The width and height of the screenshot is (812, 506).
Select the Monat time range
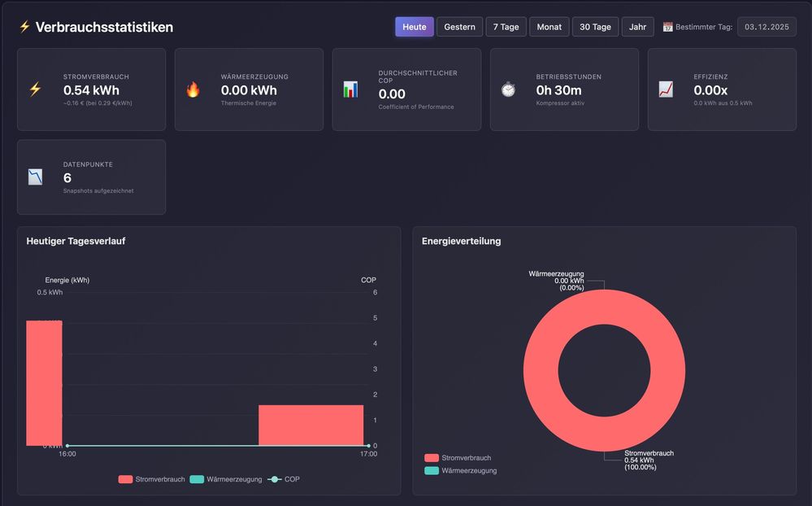pyautogui.click(x=549, y=27)
